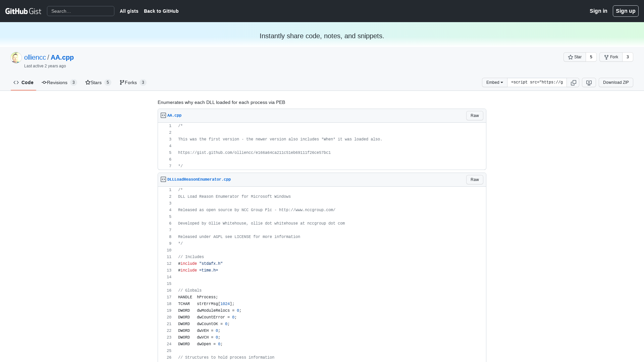Click the olliencc user avatar
The width and height of the screenshot is (644, 362).
[16, 58]
